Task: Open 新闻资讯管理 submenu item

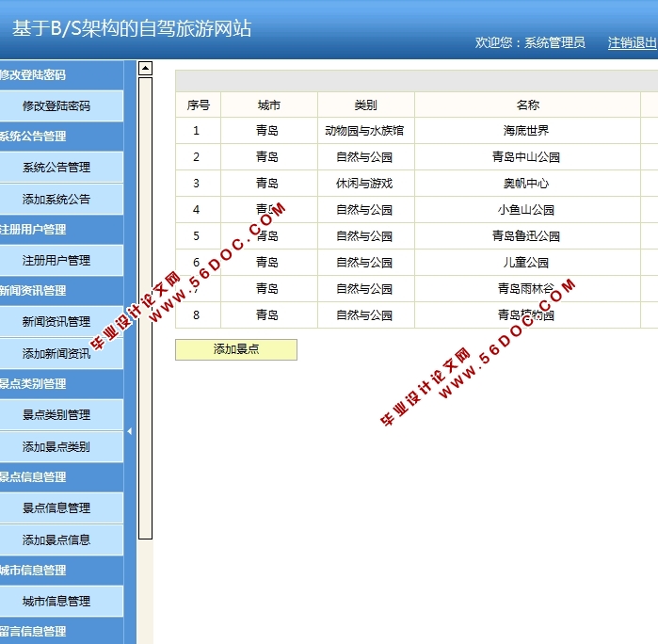Action: 61,322
